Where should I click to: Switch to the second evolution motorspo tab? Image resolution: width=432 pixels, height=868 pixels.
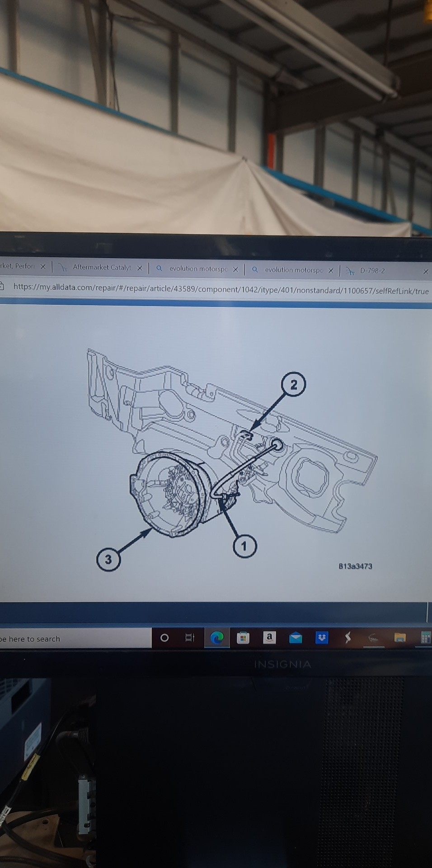(x=293, y=270)
